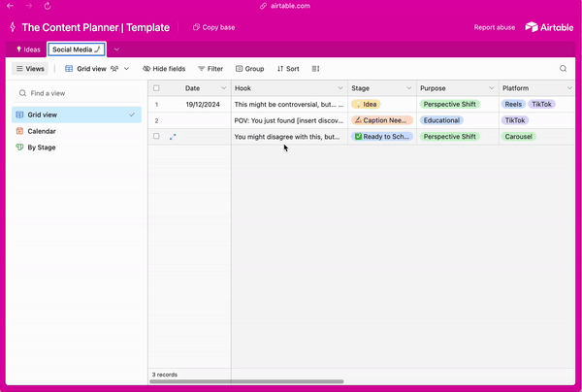Switch to the Ideas table tab
Viewport: 582px width, 392px height.
28,49
